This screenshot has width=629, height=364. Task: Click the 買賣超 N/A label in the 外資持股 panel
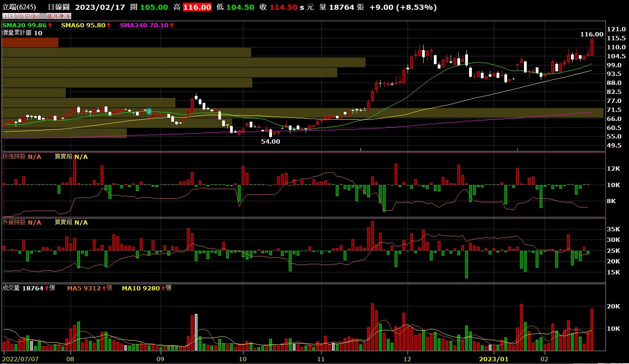click(71, 222)
